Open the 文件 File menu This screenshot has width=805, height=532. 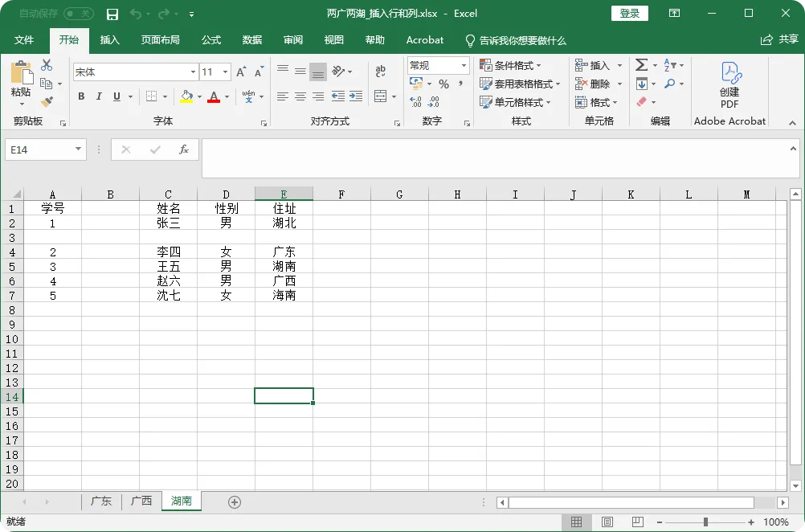coord(24,40)
